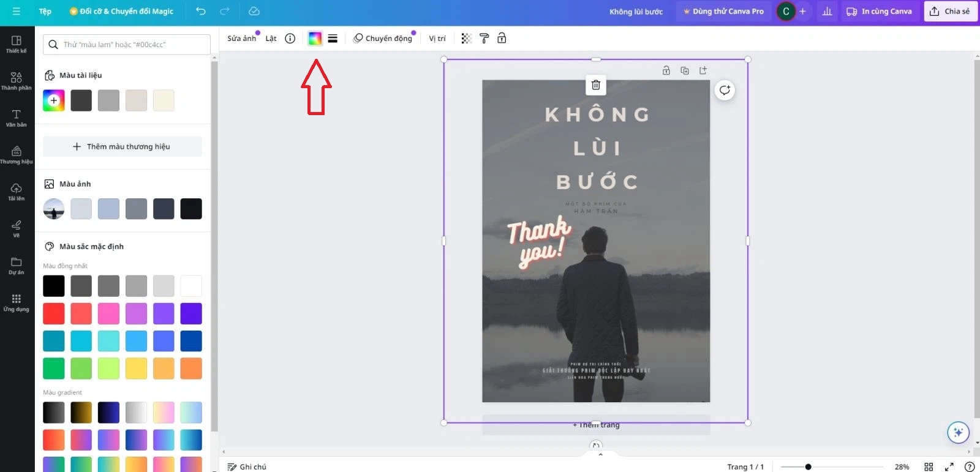
Task: Lock page with padlock above canvas
Action: (666, 70)
